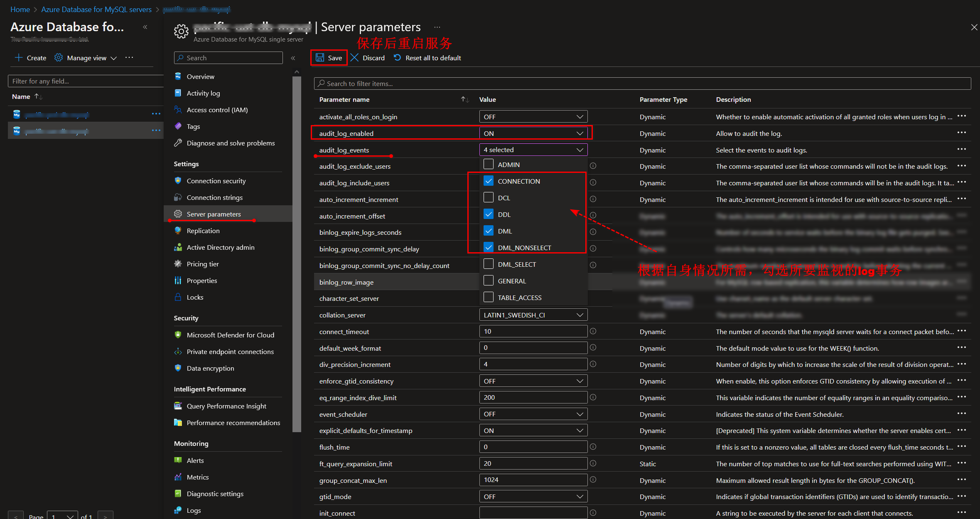The width and height of the screenshot is (980, 519).
Task: Click the Logs icon
Action: pyautogui.click(x=178, y=510)
